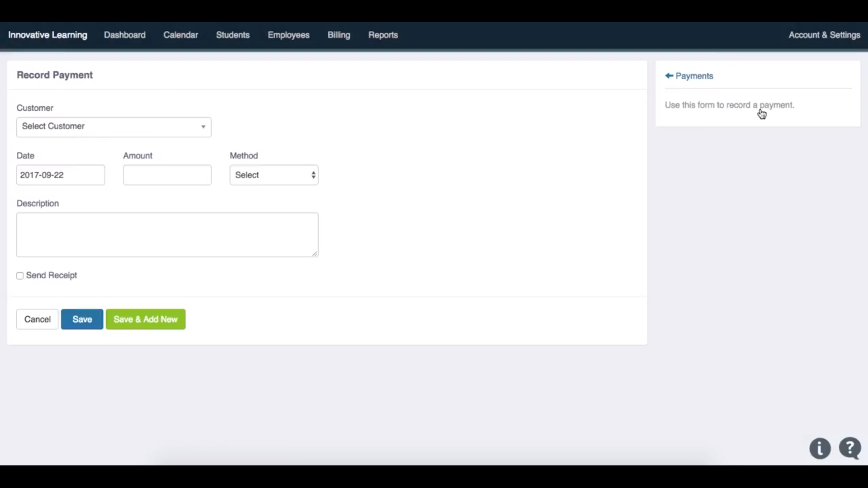This screenshot has width=868, height=488.
Task: Open the Billing menu
Action: pos(339,35)
